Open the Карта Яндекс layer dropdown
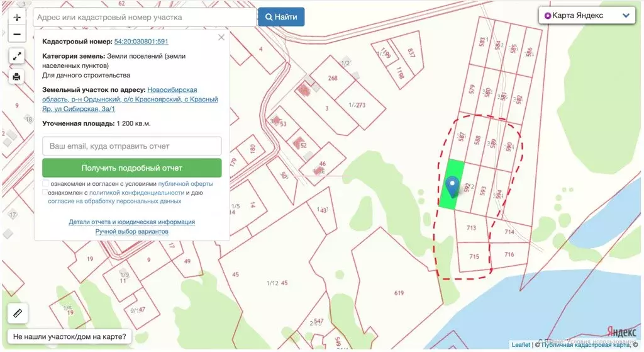The height and width of the screenshot is (352, 644). point(587,16)
